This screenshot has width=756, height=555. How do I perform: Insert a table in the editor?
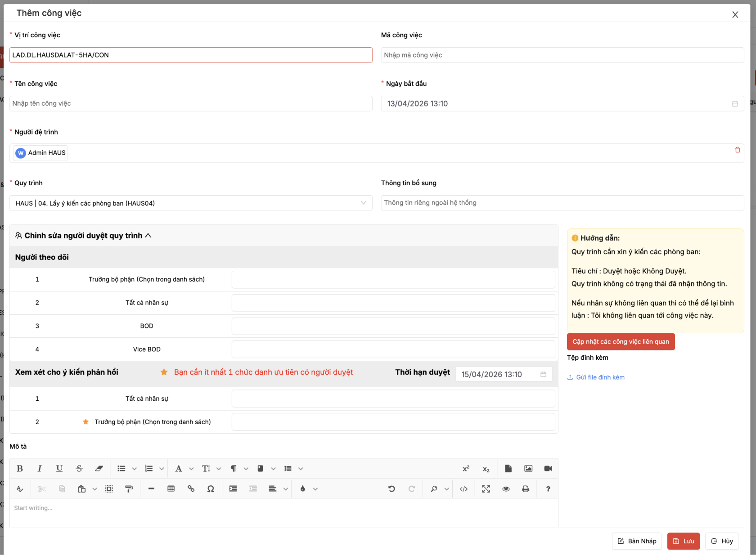coord(171,488)
